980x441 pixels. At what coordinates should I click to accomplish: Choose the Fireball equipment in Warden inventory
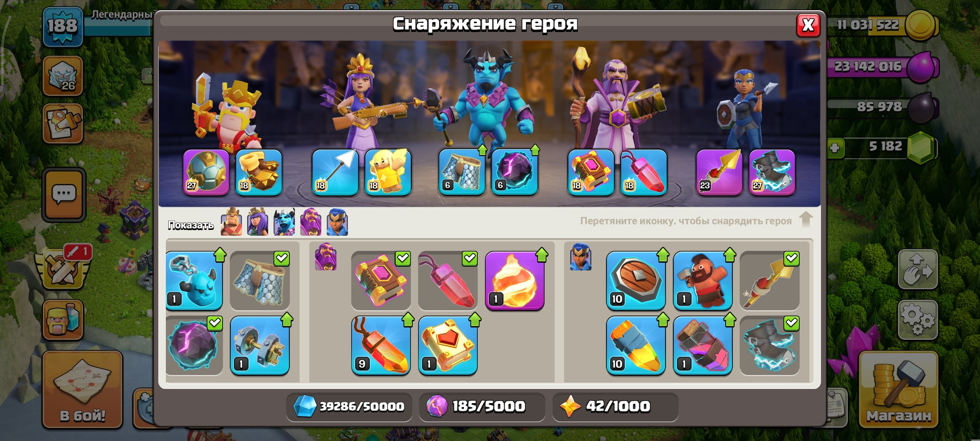click(x=514, y=281)
